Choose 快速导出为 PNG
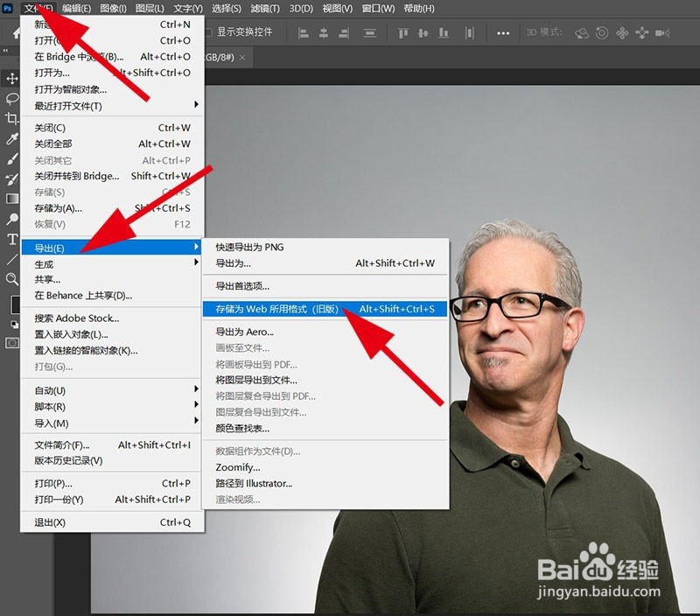This screenshot has width=700, height=616. [325, 247]
